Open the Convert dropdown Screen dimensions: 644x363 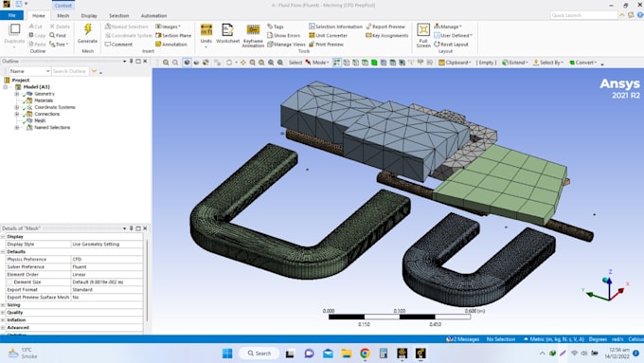pyautogui.click(x=583, y=63)
